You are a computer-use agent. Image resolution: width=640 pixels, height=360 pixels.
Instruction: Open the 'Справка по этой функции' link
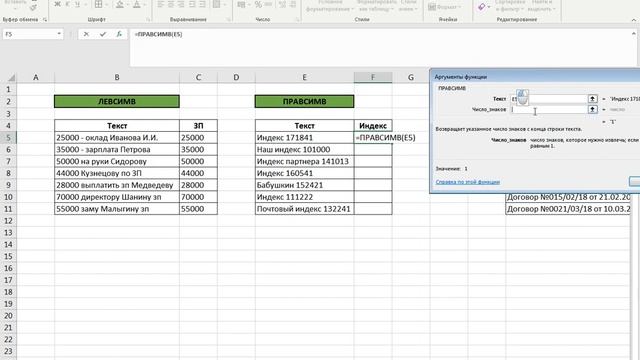[468, 182]
